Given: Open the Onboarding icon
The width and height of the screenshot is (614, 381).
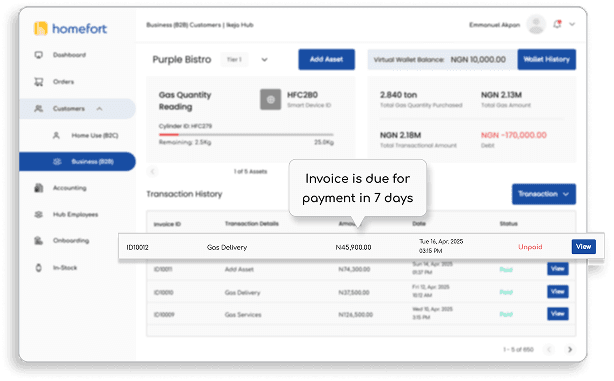Looking at the screenshot, I should [38, 240].
